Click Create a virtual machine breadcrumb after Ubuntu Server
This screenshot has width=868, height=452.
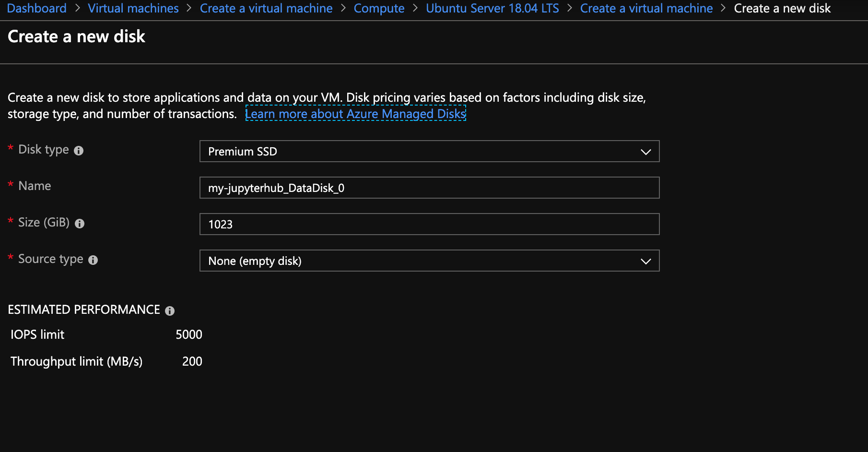pyautogui.click(x=646, y=8)
